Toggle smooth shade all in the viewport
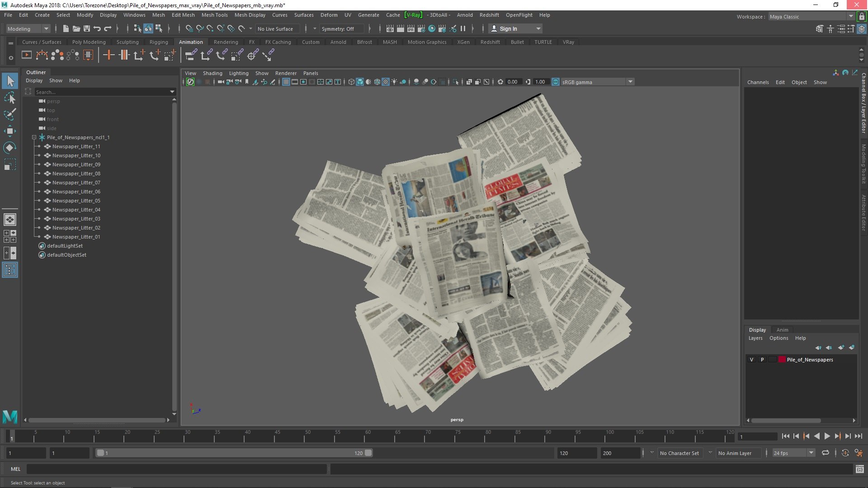The width and height of the screenshot is (868, 488). [x=360, y=82]
